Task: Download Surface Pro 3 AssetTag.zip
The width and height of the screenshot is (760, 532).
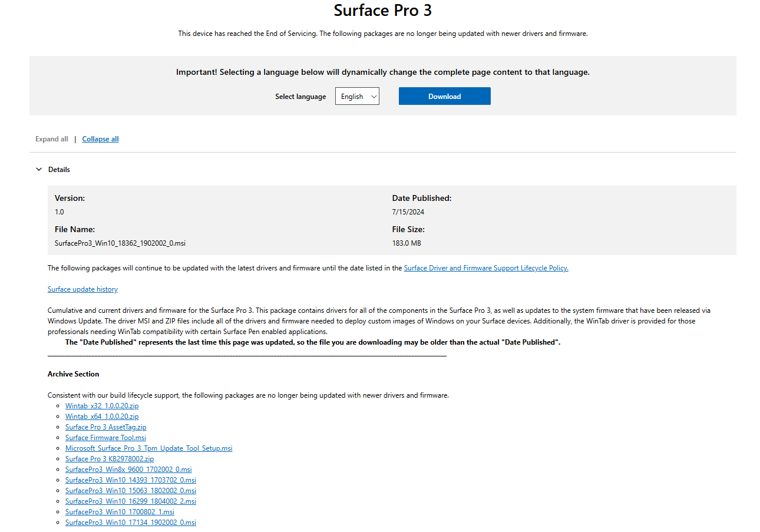Action: tap(105, 427)
